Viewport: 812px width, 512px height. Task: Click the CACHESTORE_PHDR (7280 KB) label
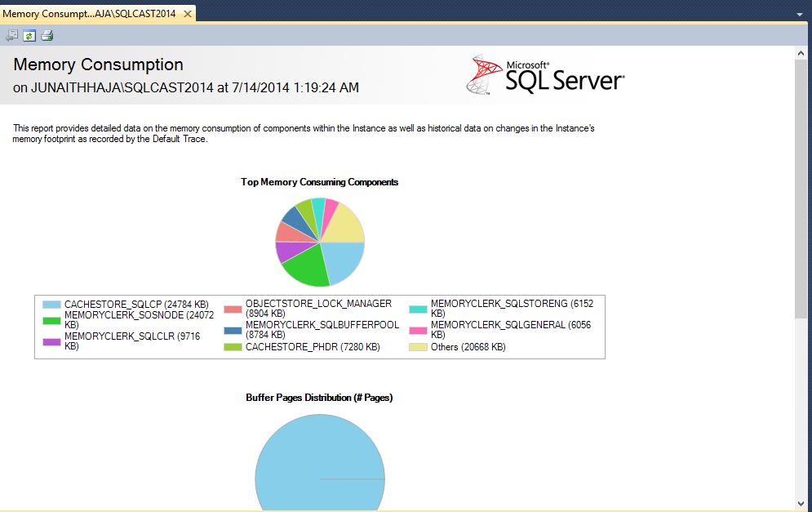[x=313, y=347]
